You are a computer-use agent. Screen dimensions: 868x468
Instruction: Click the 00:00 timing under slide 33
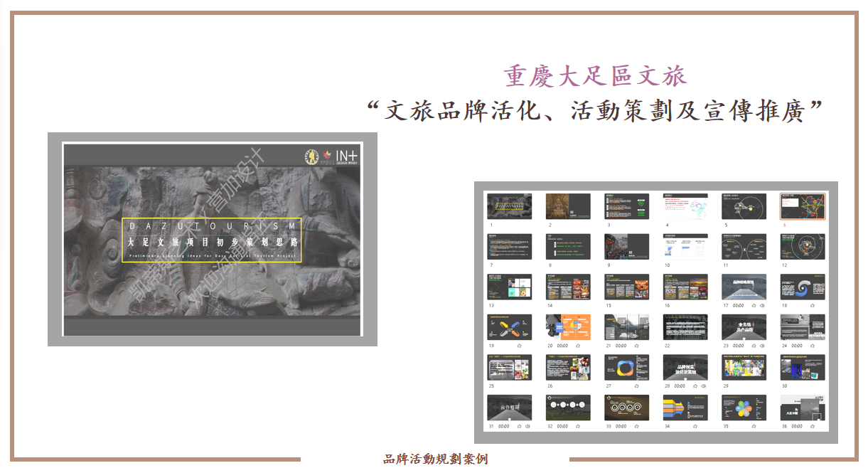(621, 427)
